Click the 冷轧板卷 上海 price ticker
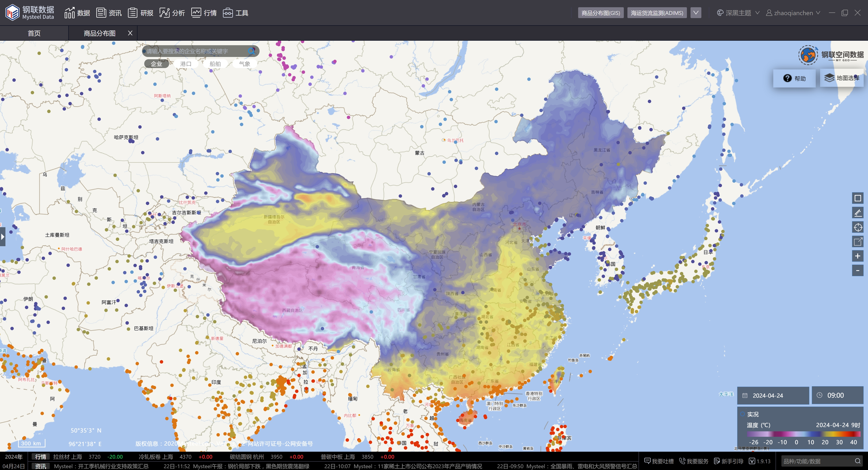Image resolution: width=868 pixels, height=470 pixels. click(x=175, y=457)
